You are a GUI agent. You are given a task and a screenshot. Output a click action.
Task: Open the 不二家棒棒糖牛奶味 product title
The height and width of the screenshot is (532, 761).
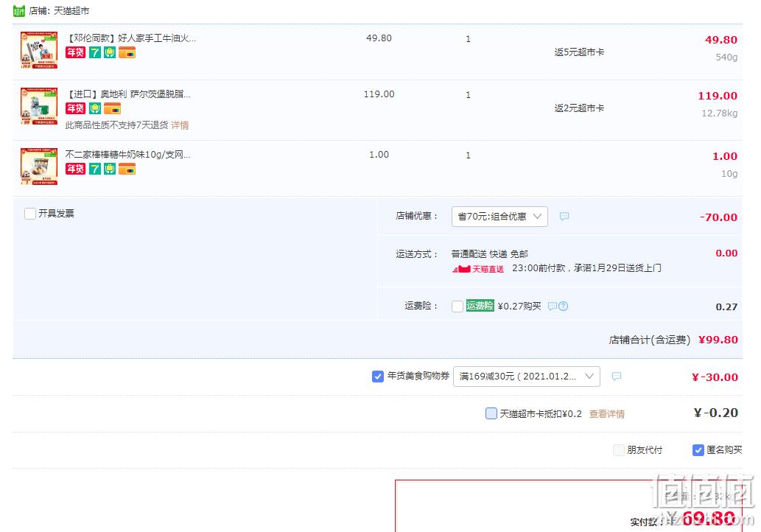128,154
